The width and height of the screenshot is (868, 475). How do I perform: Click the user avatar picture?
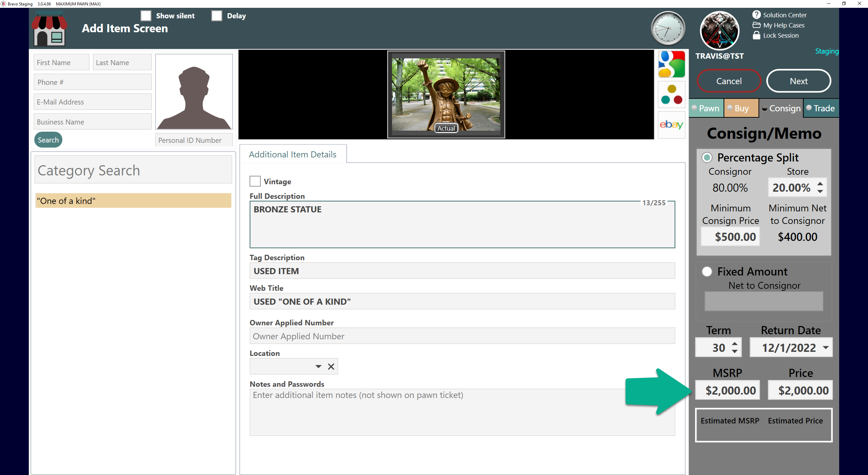(719, 31)
